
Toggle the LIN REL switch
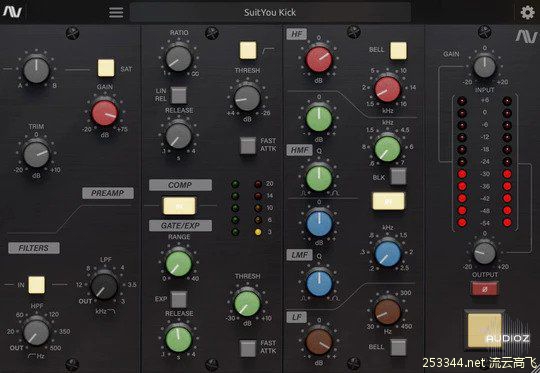pos(179,95)
